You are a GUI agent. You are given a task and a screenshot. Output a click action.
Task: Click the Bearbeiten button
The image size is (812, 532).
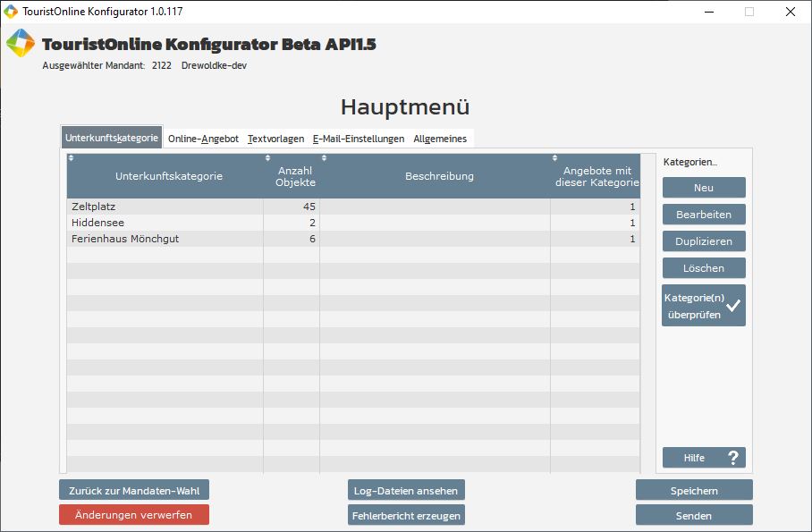click(x=704, y=215)
